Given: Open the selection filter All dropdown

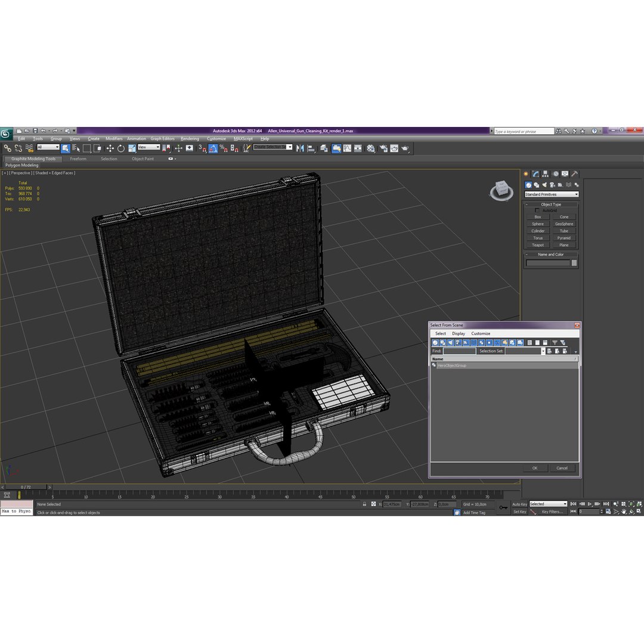Looking at the screenshot, I should [48, 147].
